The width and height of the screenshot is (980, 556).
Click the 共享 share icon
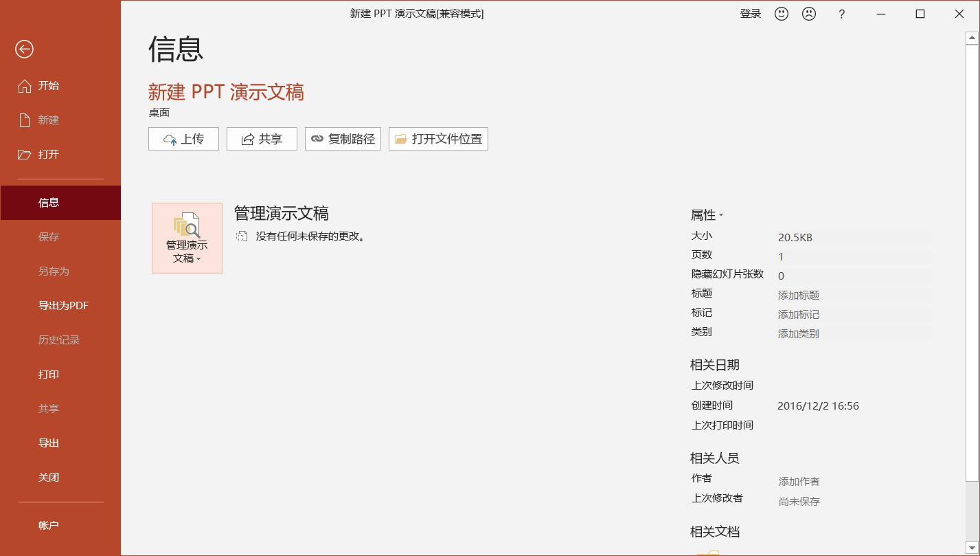(x=247, y=139)
